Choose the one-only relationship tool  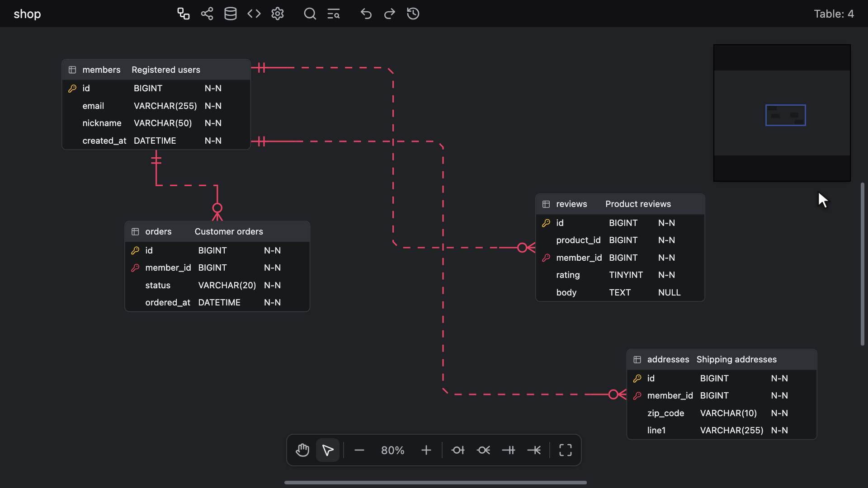[x=509, y=450]
